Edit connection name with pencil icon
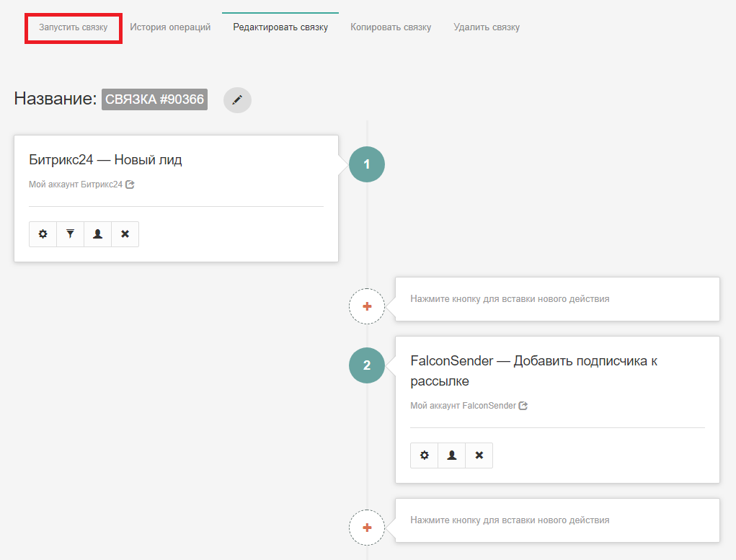 coord(237,99)
